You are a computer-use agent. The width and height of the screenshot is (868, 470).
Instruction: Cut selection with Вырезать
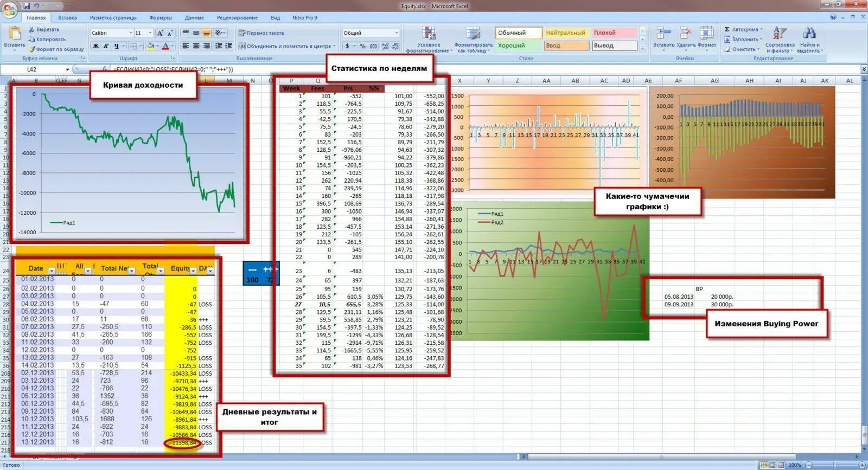click(44, 30)
